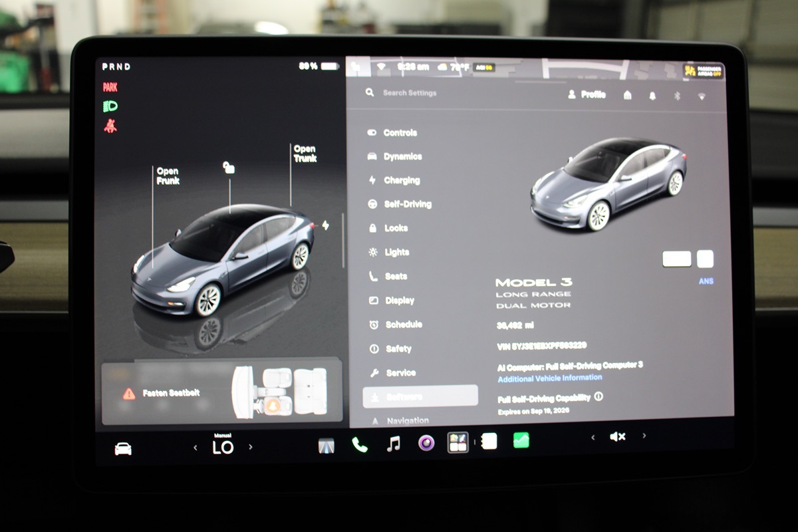Tap the red seatbelt warning indicator
The width and height of the screenshot is (798, 532).
[110, 126]
